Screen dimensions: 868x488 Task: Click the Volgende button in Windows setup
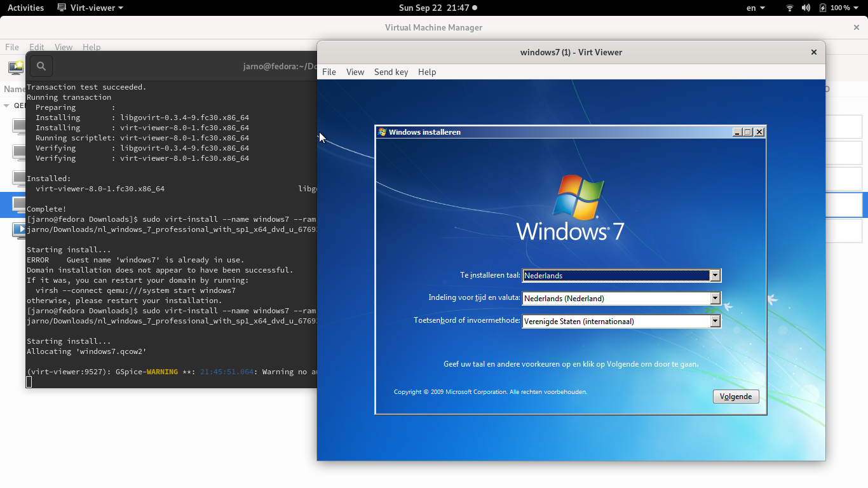click(x=736, y=396)
